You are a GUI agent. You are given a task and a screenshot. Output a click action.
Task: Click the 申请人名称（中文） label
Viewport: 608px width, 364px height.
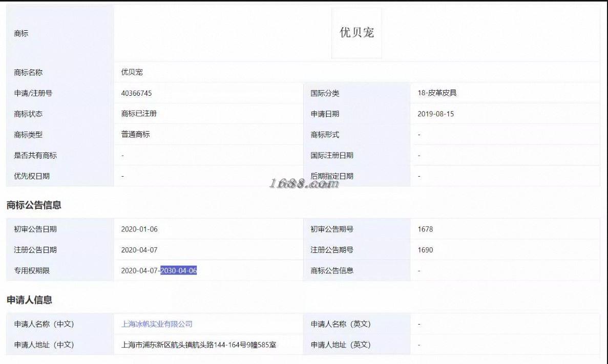point(44,324)
